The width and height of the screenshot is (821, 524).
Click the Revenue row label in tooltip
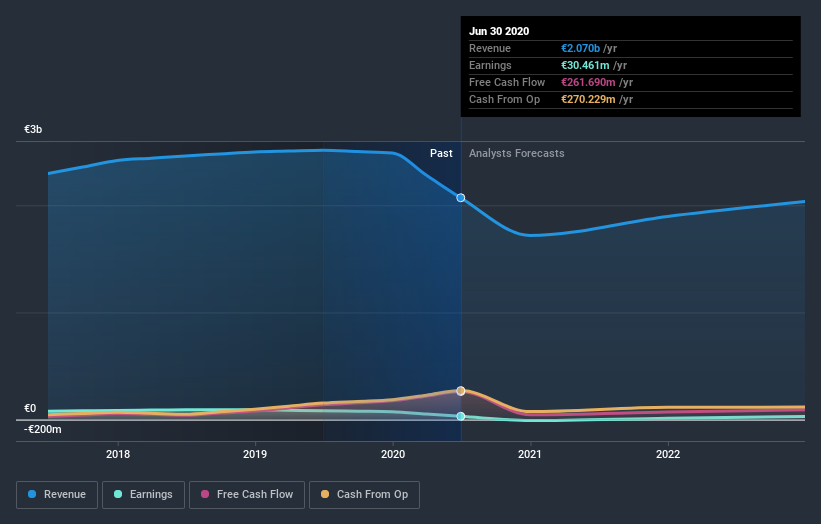point(490,48)
